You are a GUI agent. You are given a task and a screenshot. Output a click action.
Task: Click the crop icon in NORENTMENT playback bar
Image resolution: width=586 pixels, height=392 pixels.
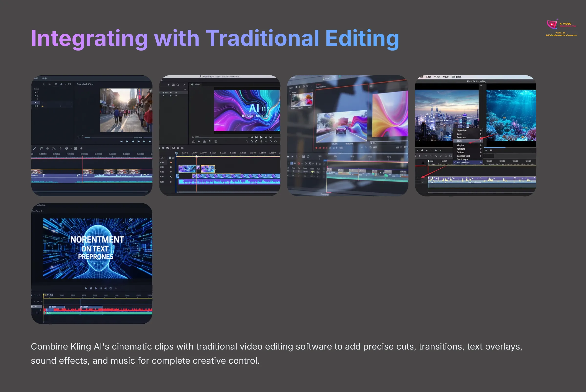pyautogui.click(x=111, y=288)
